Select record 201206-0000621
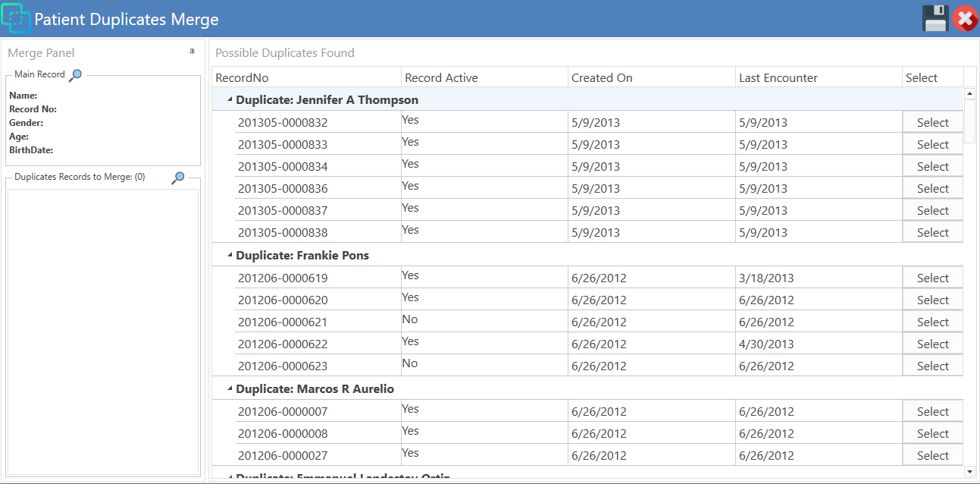This screenshot has height=484, width=980. pos(932,322)
